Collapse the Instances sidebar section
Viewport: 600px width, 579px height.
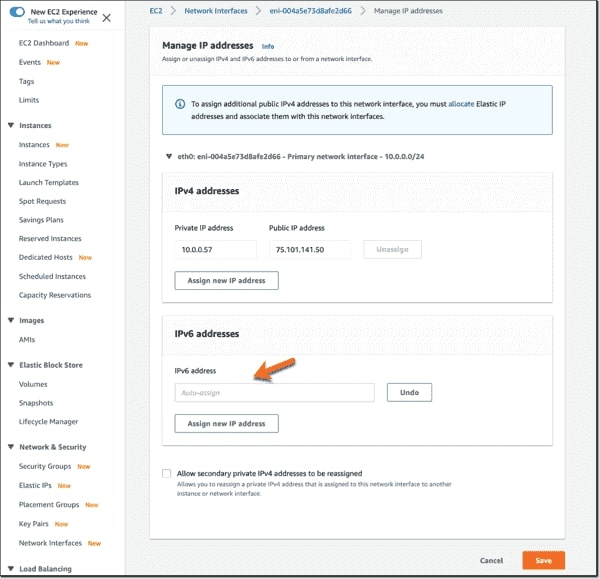click(10, 126)
